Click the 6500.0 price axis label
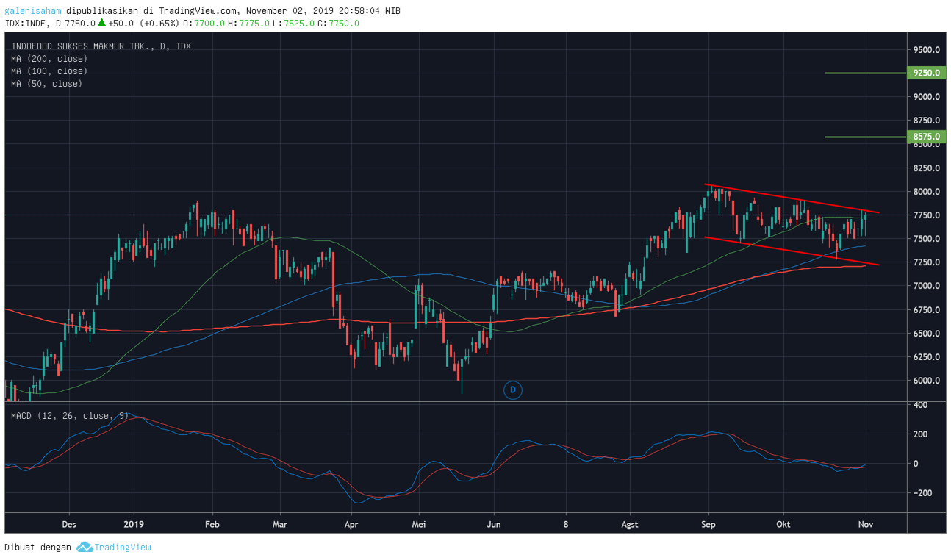Screen dimensions: 951x560 (x=927, y=334)
